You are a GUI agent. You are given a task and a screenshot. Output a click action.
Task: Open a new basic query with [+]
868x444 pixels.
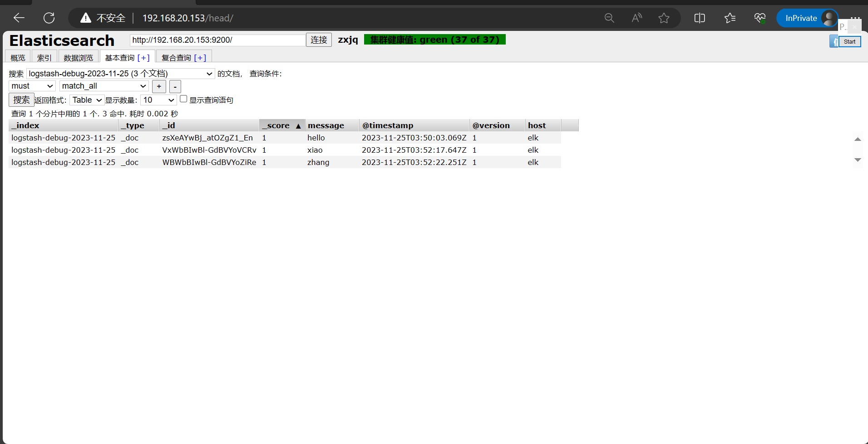pyautogui.click(x=143, y=58)
